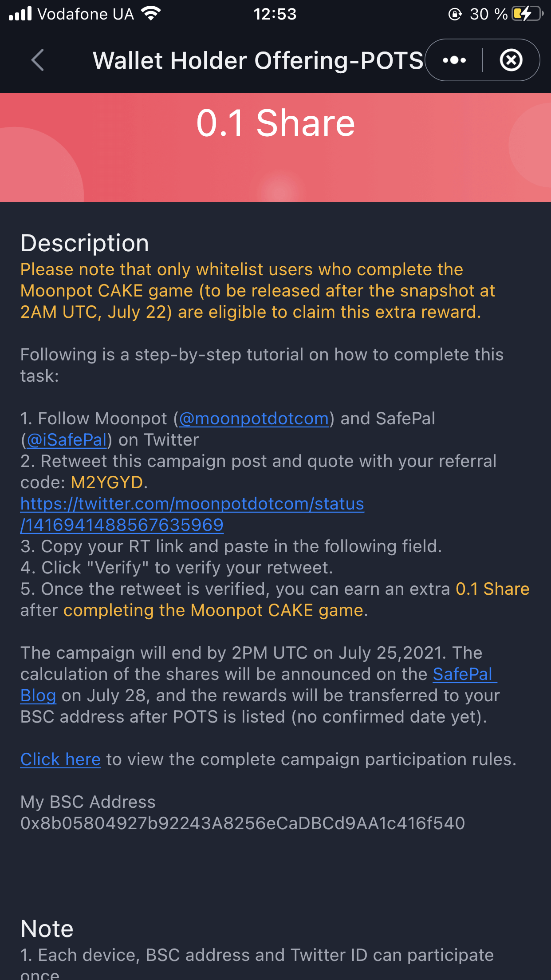Tap the referral code M2YGYD
This screenshot has height=980, width=551.
pyautogui.click(x=107, y=482)
